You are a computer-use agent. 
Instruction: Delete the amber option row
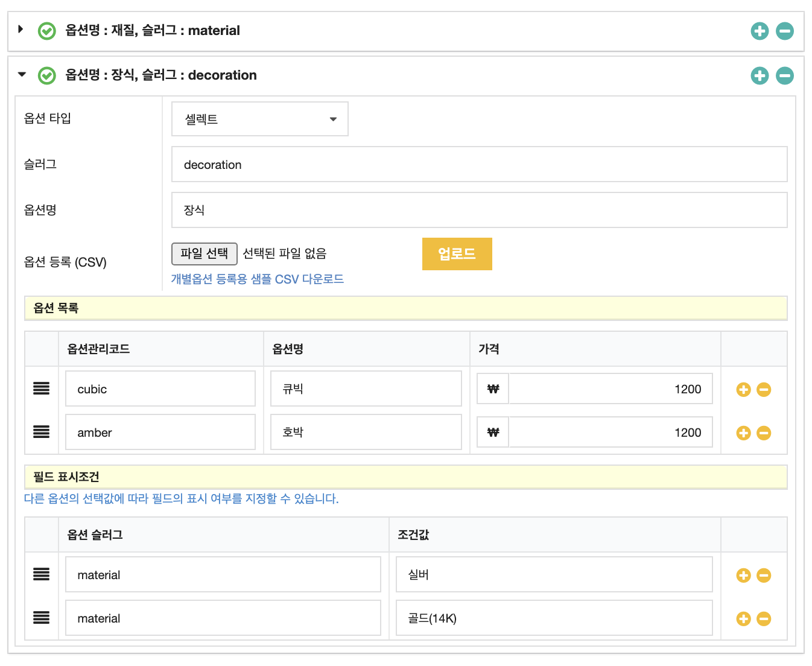point(764,433)
